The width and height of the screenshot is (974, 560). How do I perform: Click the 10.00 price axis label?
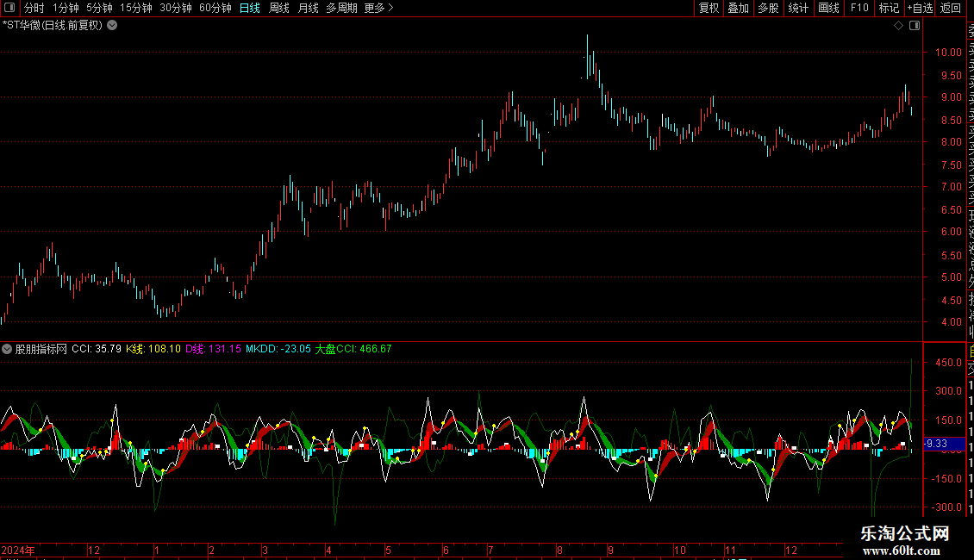[948, 53]
